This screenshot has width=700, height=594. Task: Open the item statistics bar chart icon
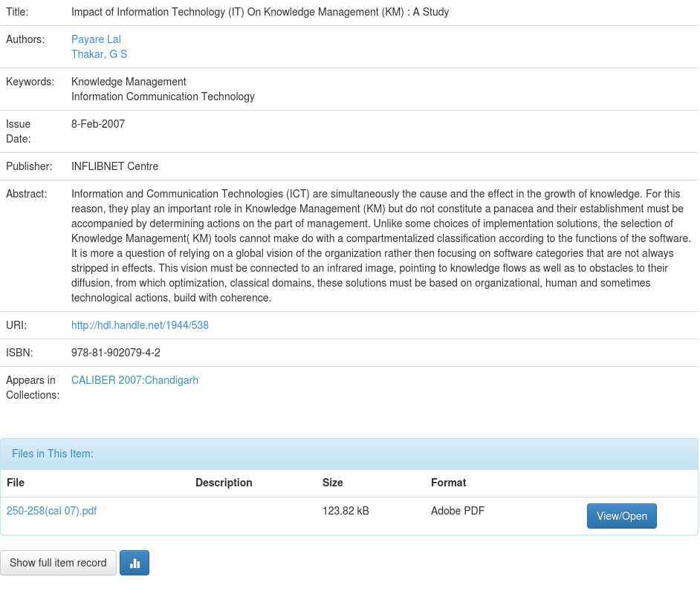(135, 563)
